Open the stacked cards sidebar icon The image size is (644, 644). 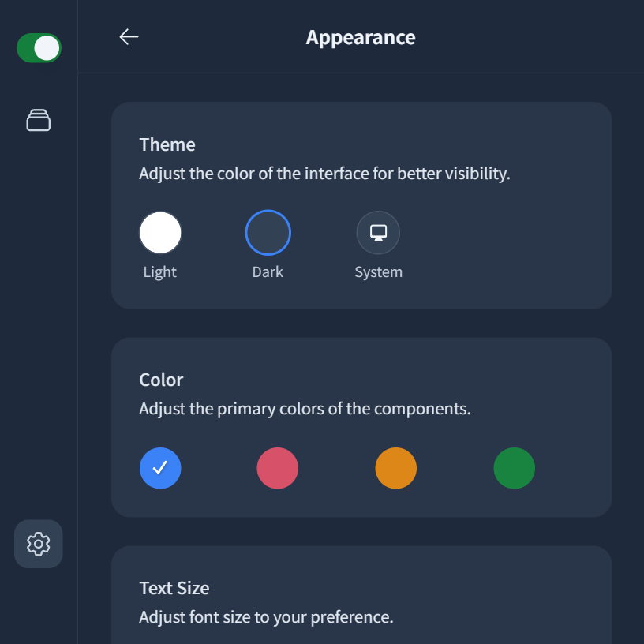coord(39,120)
